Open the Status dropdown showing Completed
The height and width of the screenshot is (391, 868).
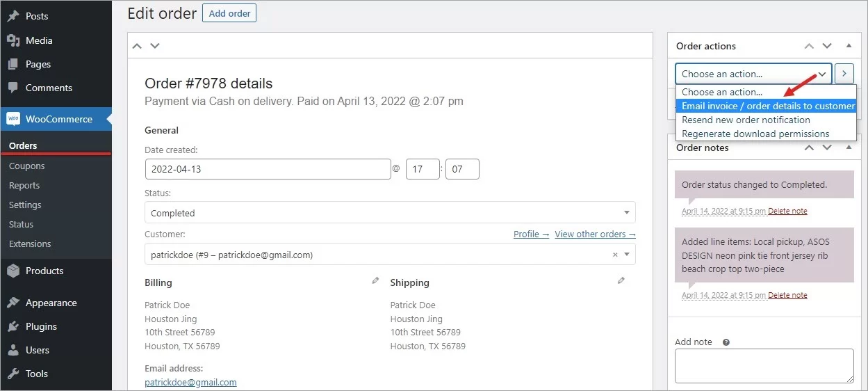(389, 213)
